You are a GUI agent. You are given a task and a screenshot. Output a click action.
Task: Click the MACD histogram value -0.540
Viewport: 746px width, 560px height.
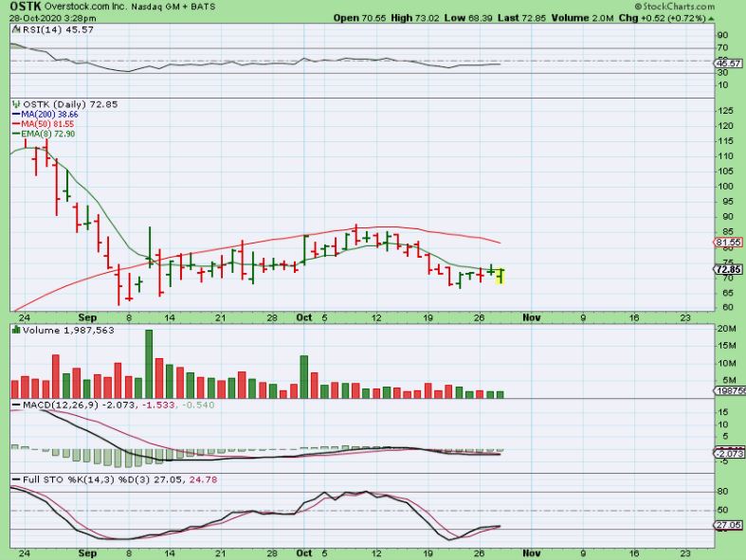[197, 405]
